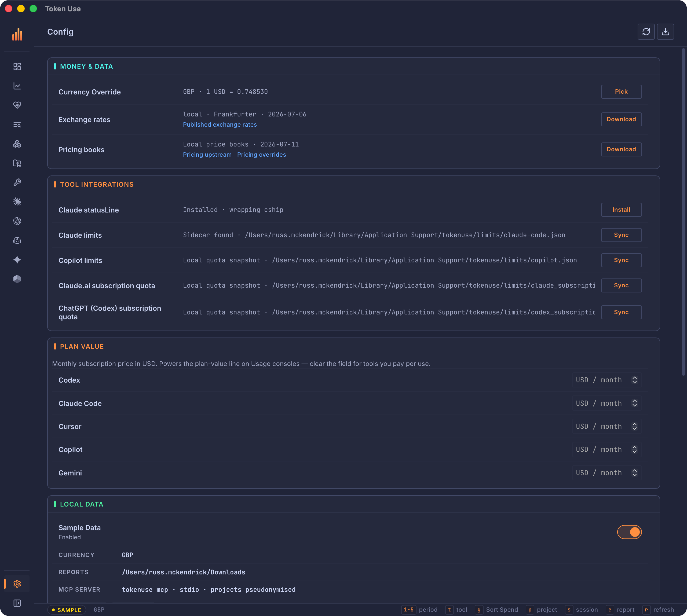Turn off the Sample Data switch
The image size is (687, 616).
click(x=629, y=532)
